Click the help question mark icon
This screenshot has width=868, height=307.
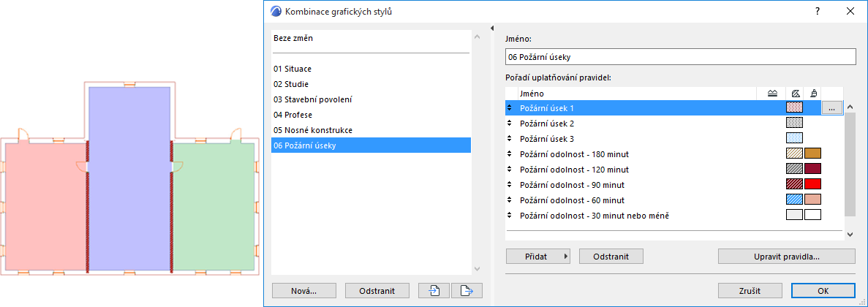click(817, 12)
